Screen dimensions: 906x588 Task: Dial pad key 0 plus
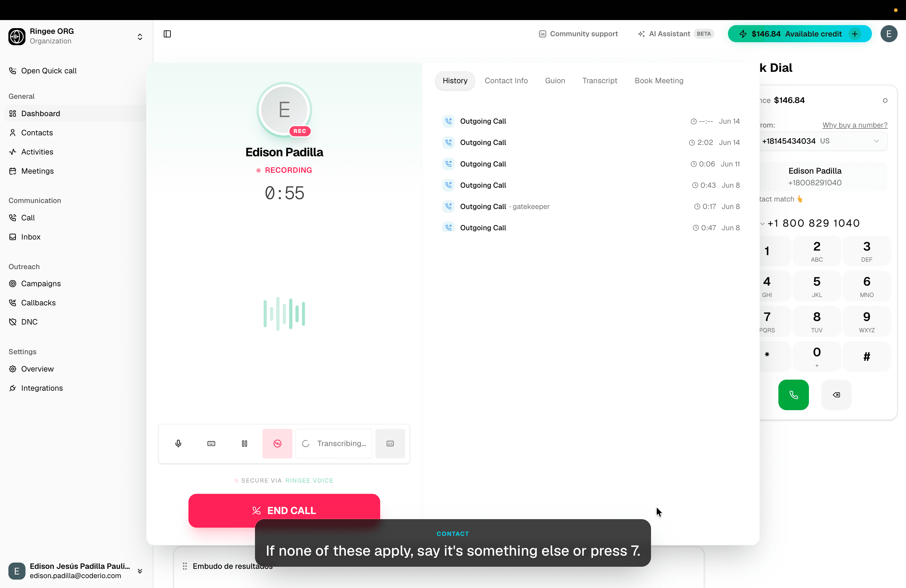pos(816,357)
